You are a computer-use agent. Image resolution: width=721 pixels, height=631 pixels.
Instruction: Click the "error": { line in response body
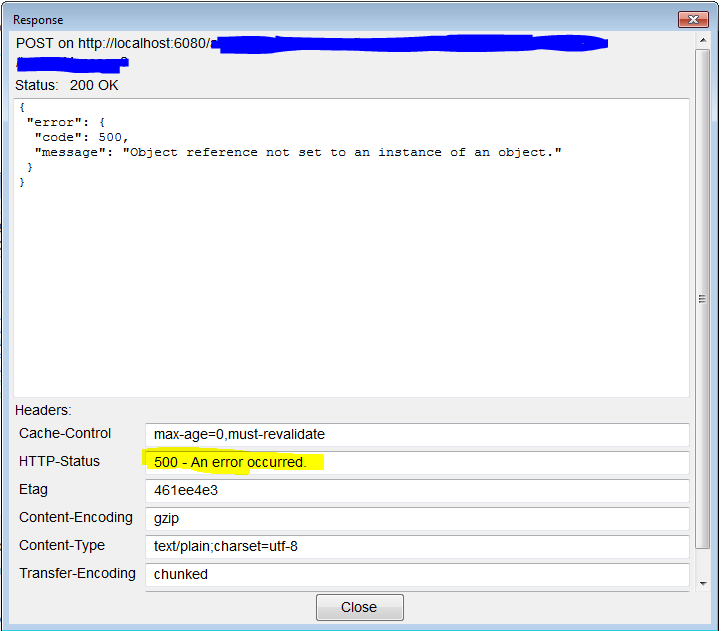(x=66, y=122)
